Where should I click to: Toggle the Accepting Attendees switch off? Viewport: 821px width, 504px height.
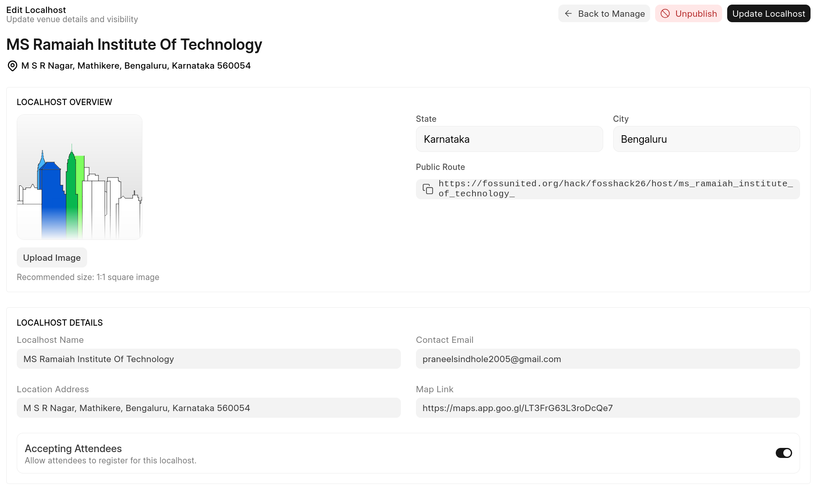784,453
